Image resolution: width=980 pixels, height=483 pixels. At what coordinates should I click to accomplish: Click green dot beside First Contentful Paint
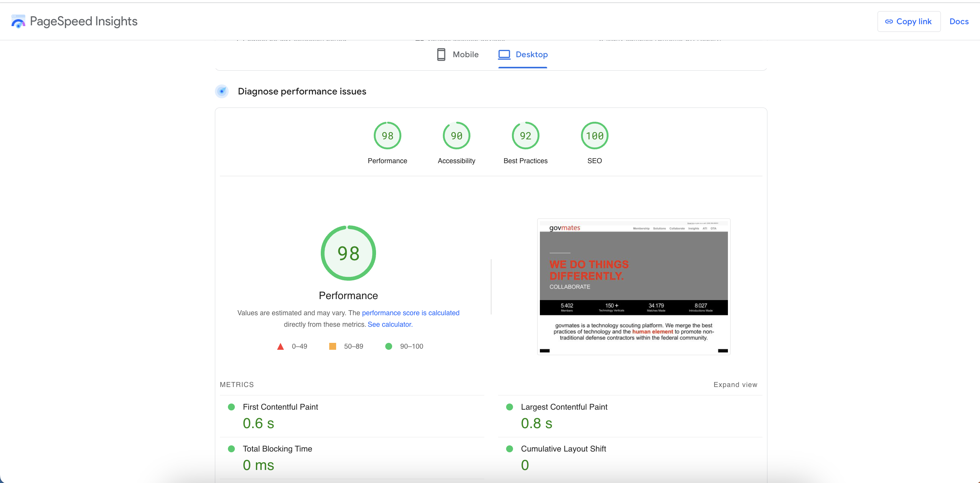(231, 407)
